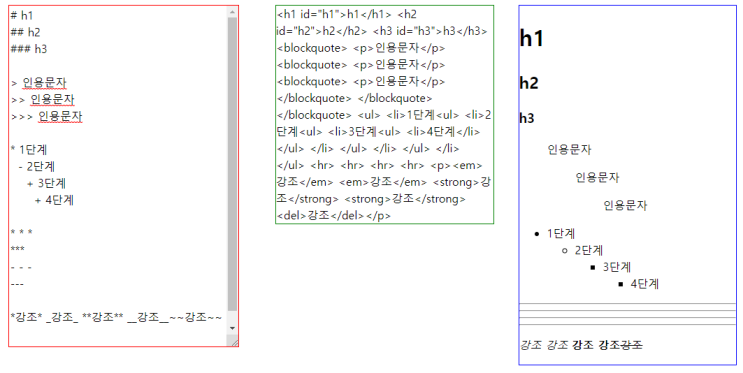Click the '*강조*' asterisk emphasis text in editor
Viewport: 743px width, 373px height.
27,317
